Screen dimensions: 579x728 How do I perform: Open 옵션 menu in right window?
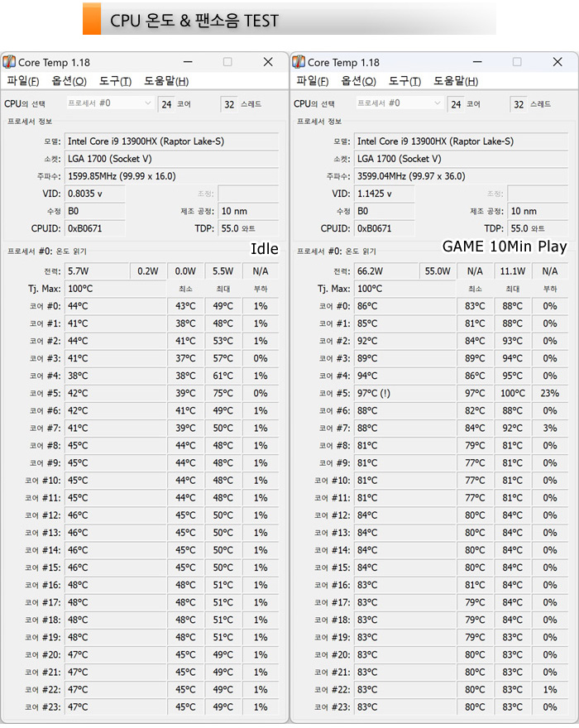pyautogui.click(x=358, y=81)
